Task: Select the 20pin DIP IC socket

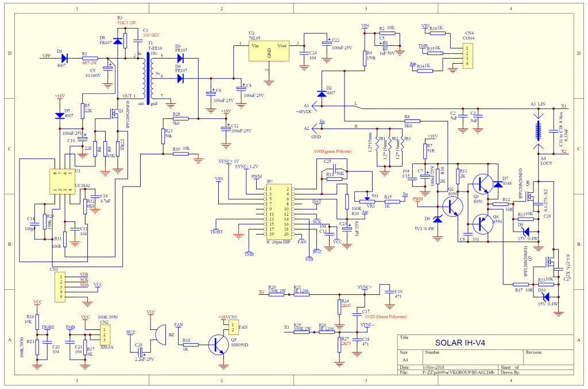Action: point(278,212)
